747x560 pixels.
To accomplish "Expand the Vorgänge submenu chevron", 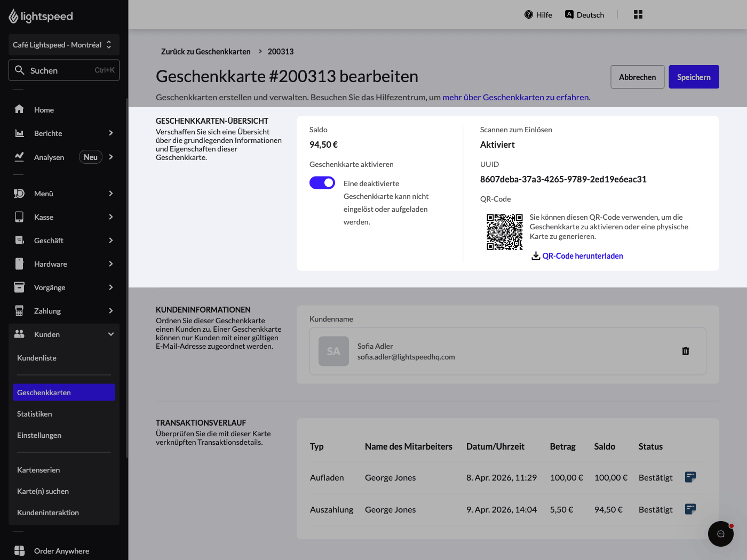I will (x=111, y=287).
